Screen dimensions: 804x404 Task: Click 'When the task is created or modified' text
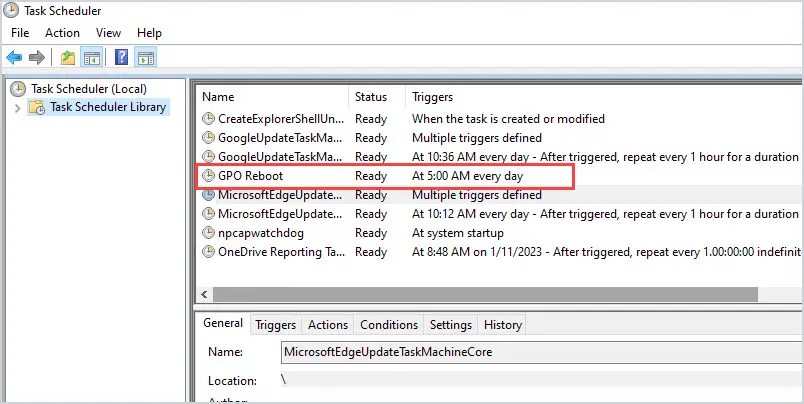[508, 119]
